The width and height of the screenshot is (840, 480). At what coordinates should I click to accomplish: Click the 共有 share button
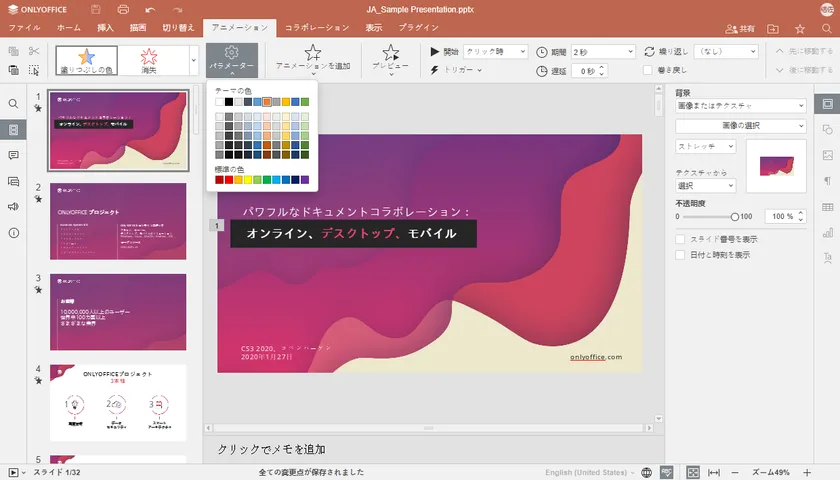point(740,29)
